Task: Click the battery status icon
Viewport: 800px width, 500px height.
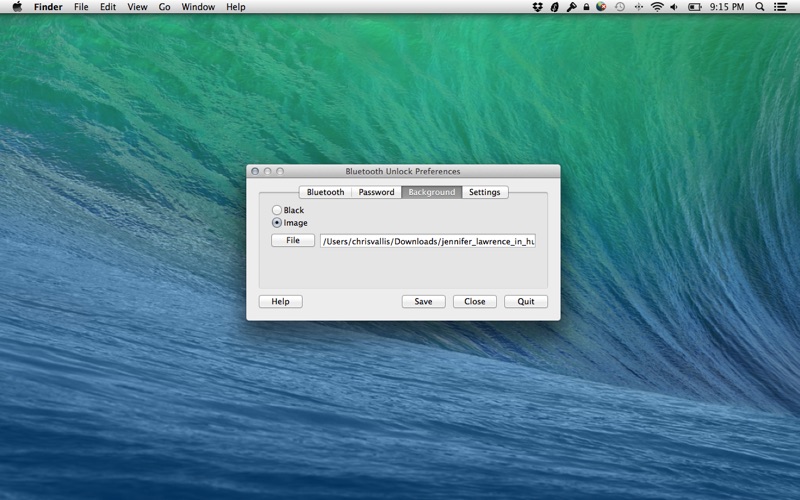Action: (x=693, y=7)
